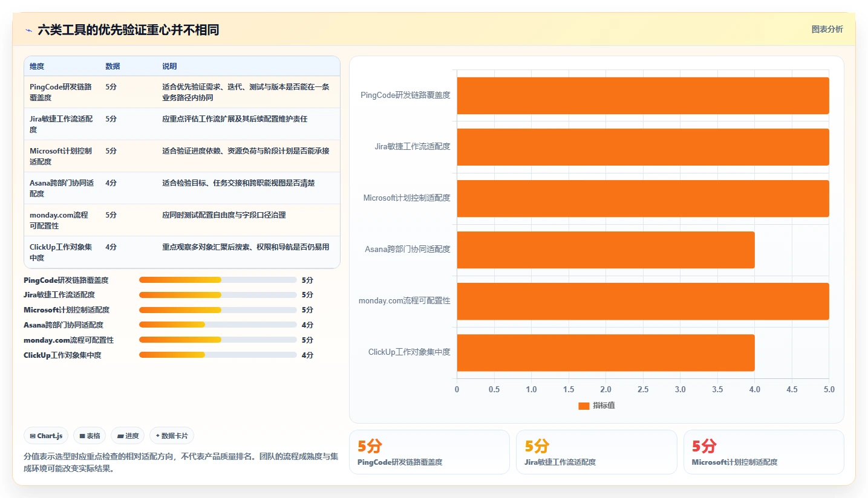Screen dimensions: 868x498
Task: Click table cell ClickUp工作对象集中度
Action: tap(61, 252)
